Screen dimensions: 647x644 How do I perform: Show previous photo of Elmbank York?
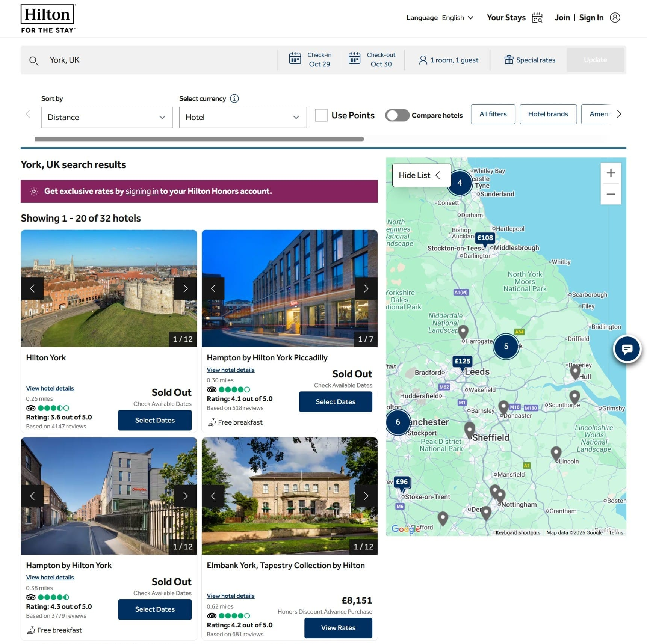point(213,496)
